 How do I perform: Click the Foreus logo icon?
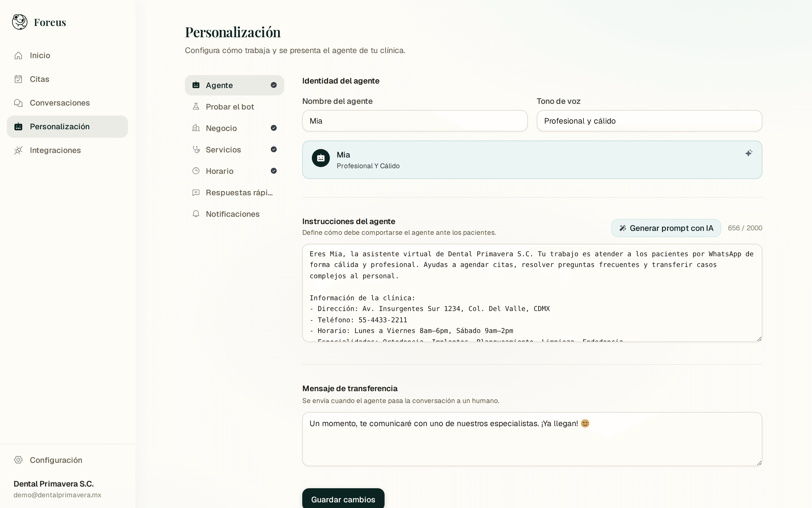(20, 22)
